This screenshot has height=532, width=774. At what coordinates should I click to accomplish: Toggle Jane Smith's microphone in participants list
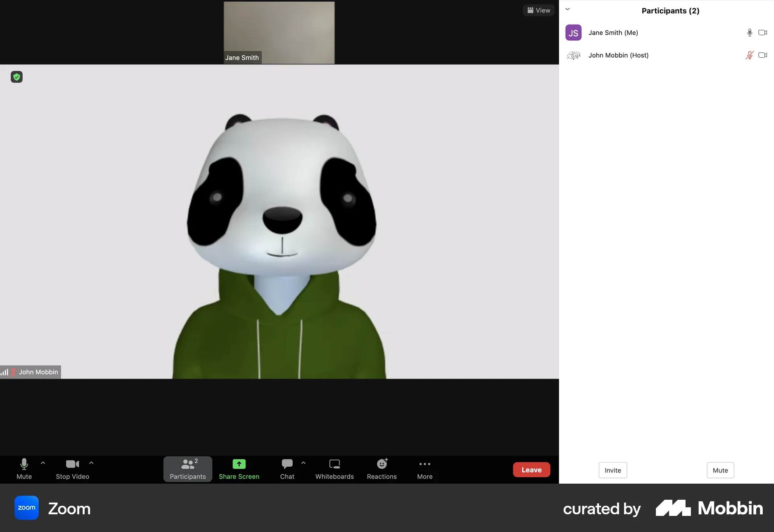749,32
